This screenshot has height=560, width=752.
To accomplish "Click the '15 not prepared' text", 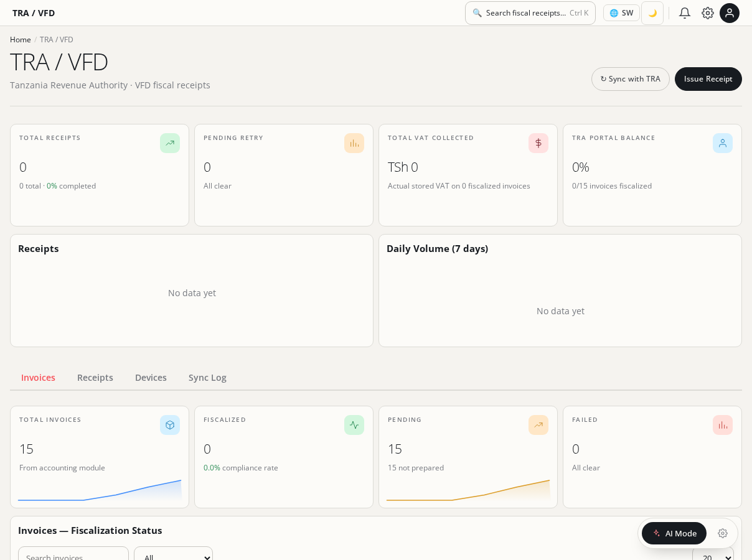I will pos(416,468).
